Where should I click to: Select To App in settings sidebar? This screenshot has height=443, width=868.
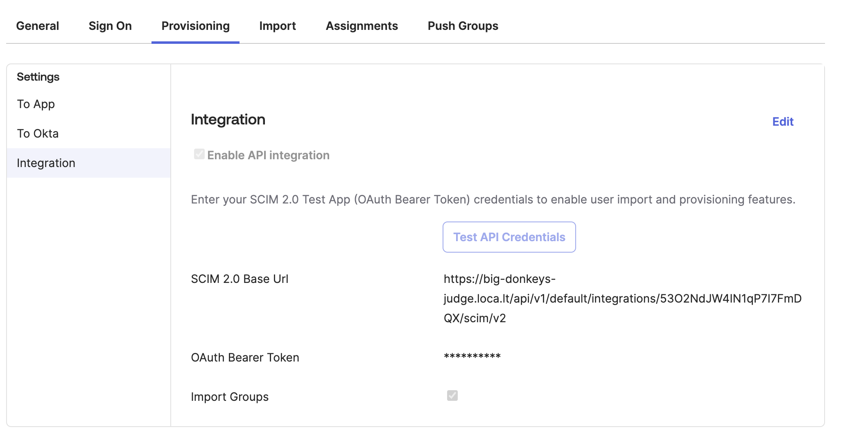pos(36,104)
